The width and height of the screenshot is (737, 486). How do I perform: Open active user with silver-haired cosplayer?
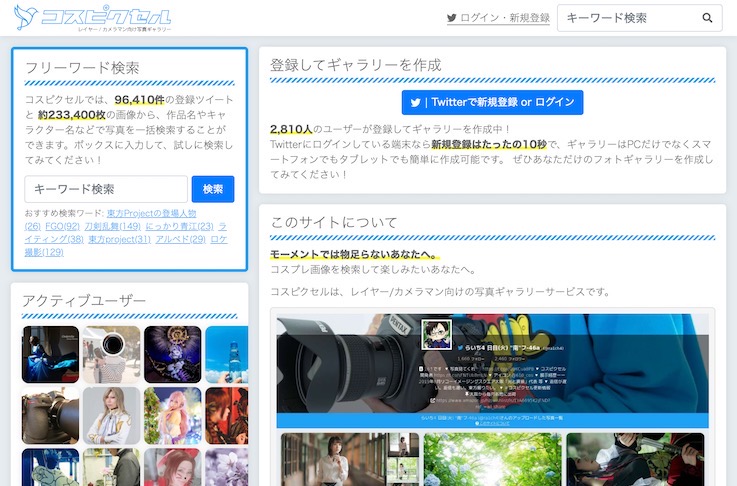click(x=111, y=415)
